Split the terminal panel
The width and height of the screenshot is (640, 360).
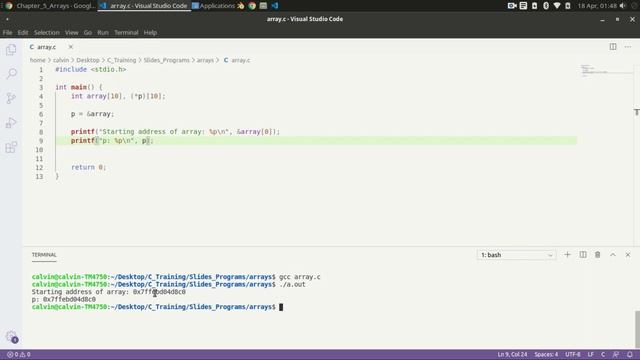click(x=583, y=255)
